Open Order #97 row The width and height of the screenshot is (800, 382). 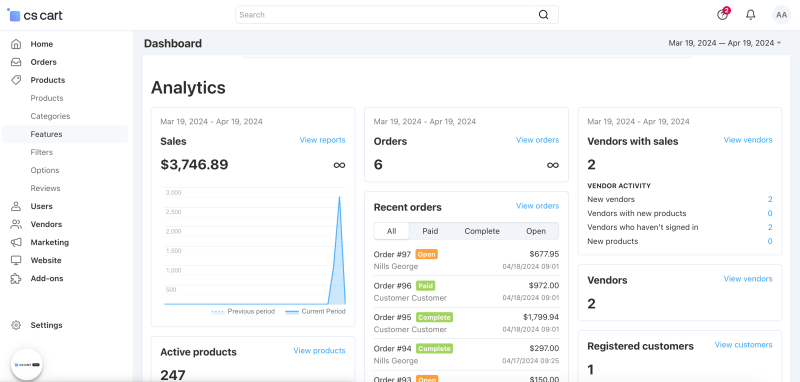[466, 260]
